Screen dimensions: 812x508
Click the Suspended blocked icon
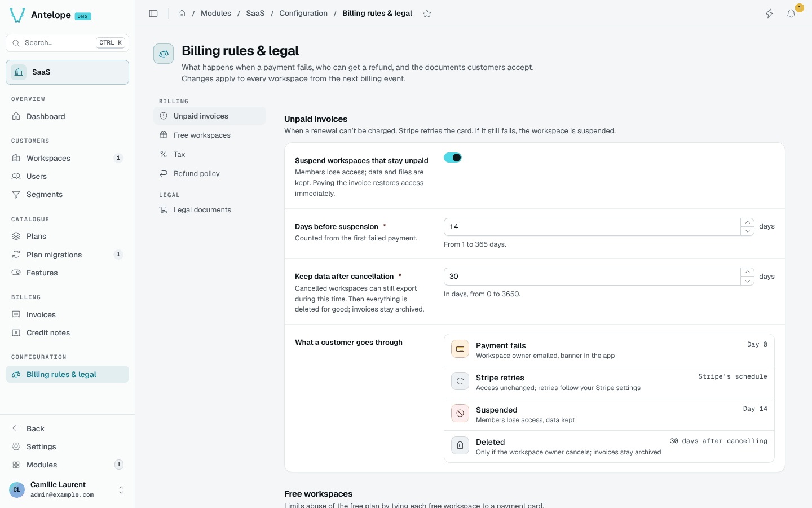[x=460, y=413]
